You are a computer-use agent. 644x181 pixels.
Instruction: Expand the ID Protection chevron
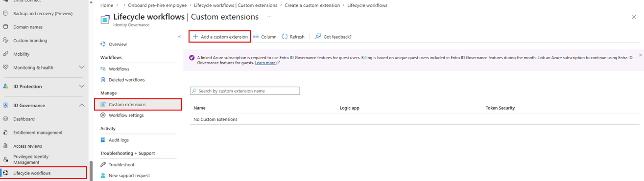(x=82, y=86)
